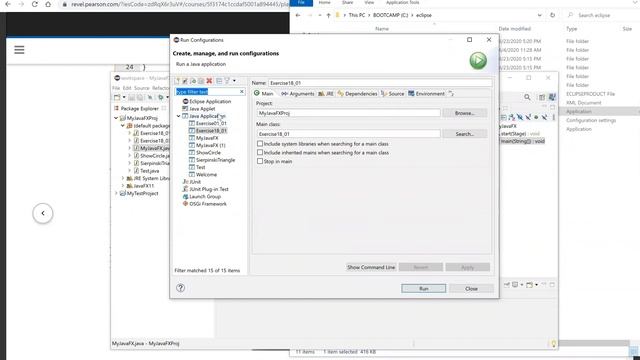The height and width of the screenshot is (360, 640).
Task: Click the Duplicate launch configuration icon
Action: [201, 81]
